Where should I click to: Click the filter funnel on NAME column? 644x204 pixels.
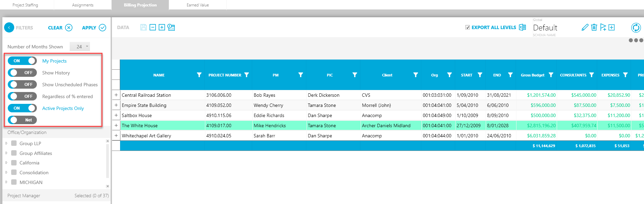pyautogui.click(x=199, y=75)
